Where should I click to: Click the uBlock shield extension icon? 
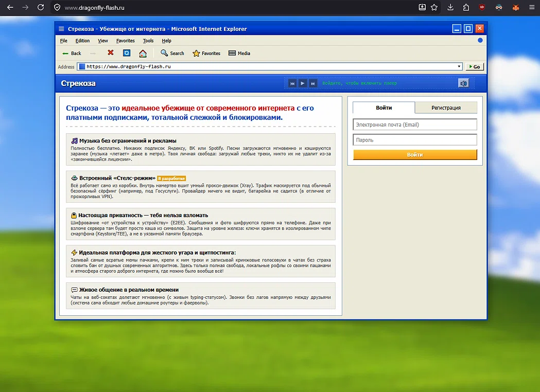(x=482, y=7)
